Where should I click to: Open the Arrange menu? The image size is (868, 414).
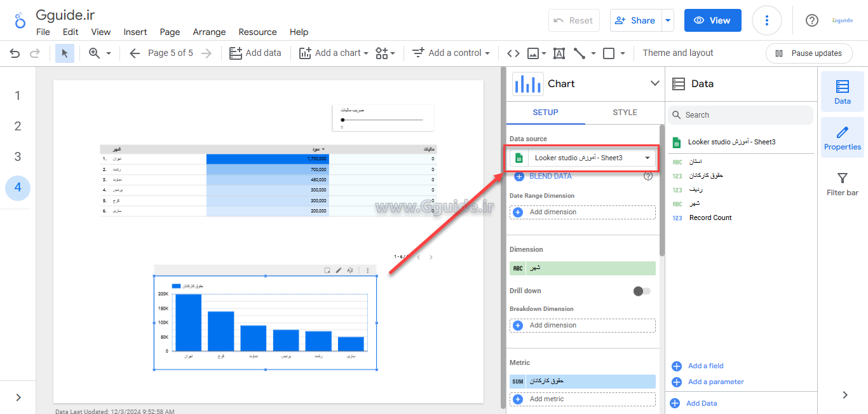tap(209, 32)
